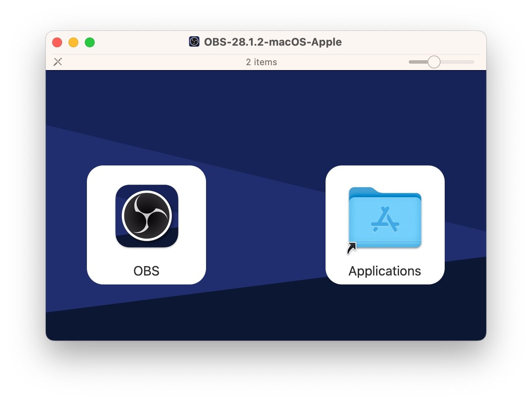
Task: Click the crossed tools icon in status bar
Action: pos(58,62)
